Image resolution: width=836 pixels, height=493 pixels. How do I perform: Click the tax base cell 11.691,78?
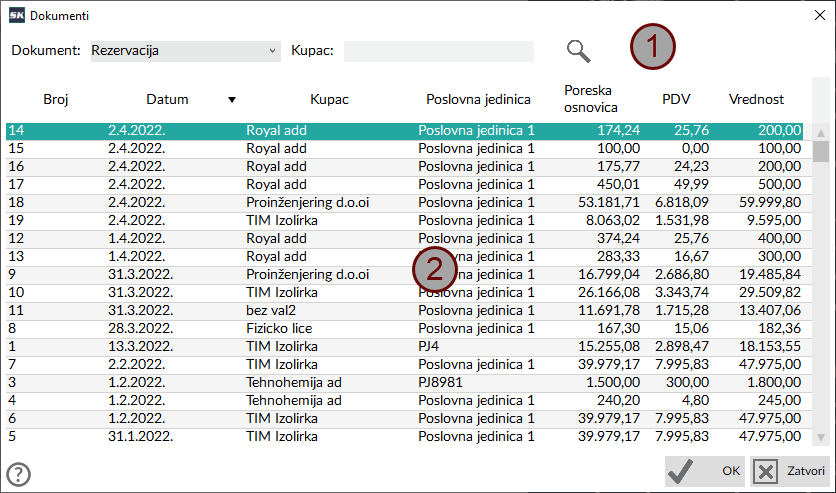(609, 311)
